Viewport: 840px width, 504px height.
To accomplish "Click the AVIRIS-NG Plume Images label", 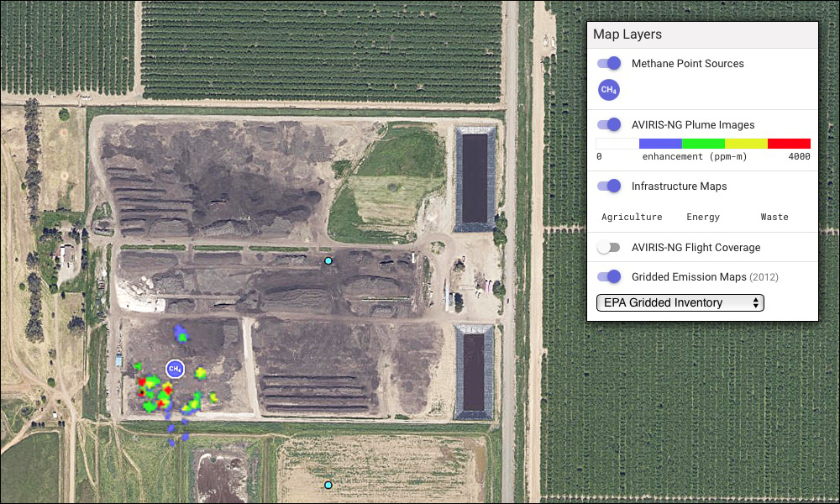I will click(693, 125).
